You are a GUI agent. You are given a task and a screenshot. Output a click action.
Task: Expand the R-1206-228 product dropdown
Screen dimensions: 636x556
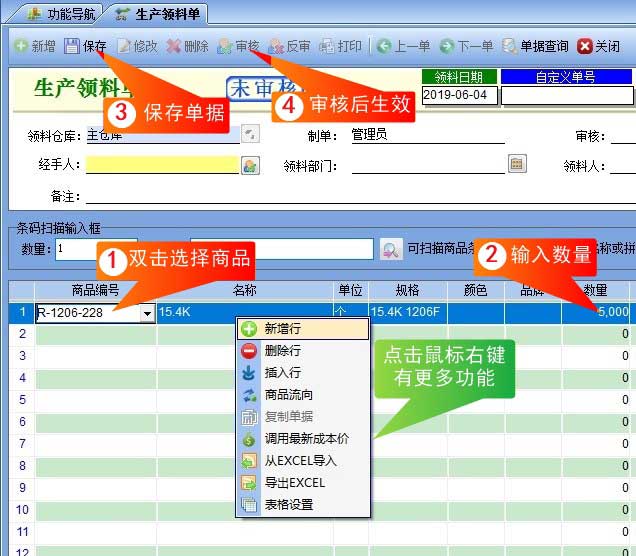point(147,313)
